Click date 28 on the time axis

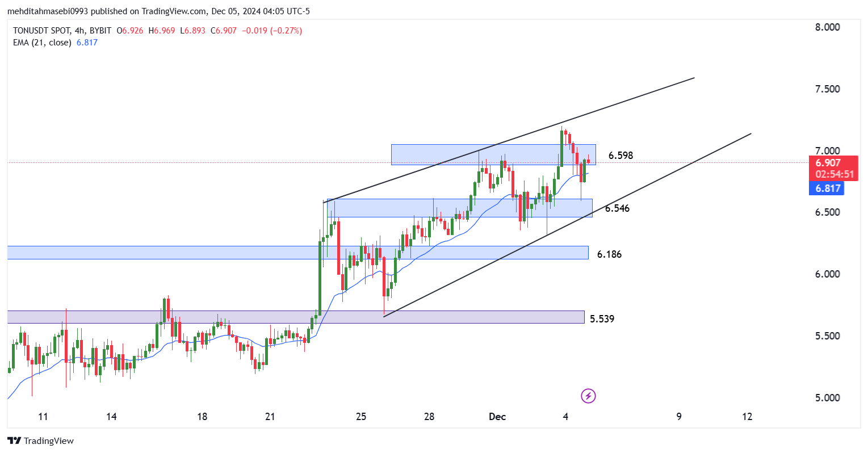(x=429, y=417)
